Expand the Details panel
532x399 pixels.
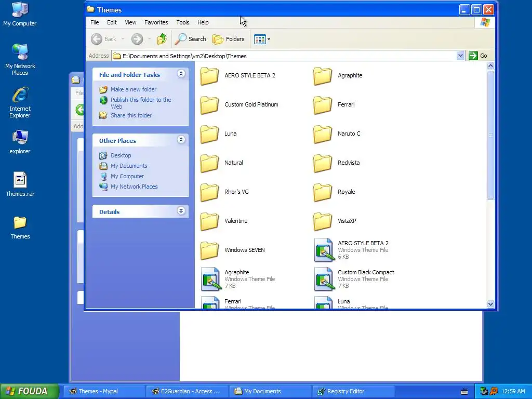pyautogui.click(x=181, y=211)
